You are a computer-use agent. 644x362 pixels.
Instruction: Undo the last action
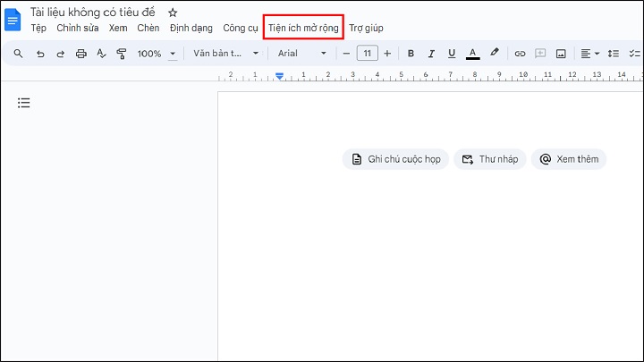click(x=40, y=54)
